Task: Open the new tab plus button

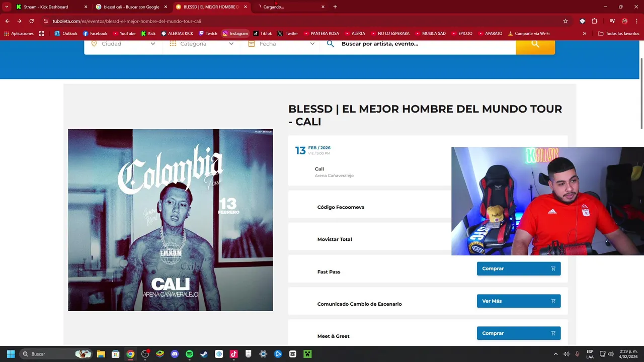Action: [x=335, y=7]
